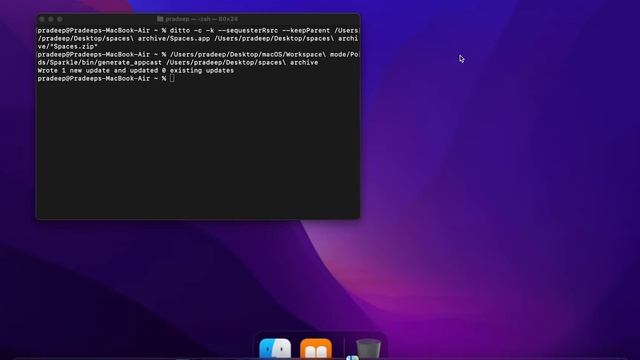Open the Trash in the Dock
This screenshot has height=360, width=640.
[368, 349]
